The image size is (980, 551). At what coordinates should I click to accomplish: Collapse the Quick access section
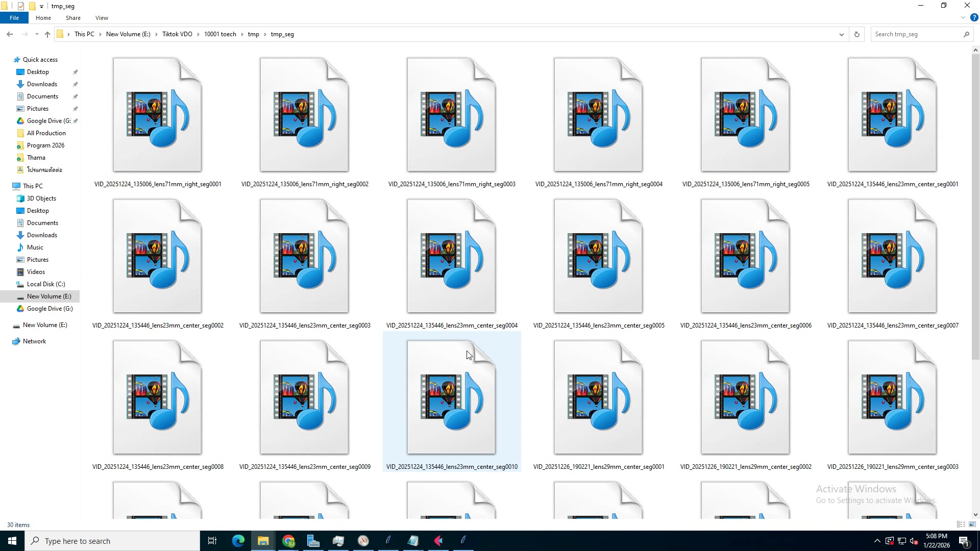(x=12, y=59)
